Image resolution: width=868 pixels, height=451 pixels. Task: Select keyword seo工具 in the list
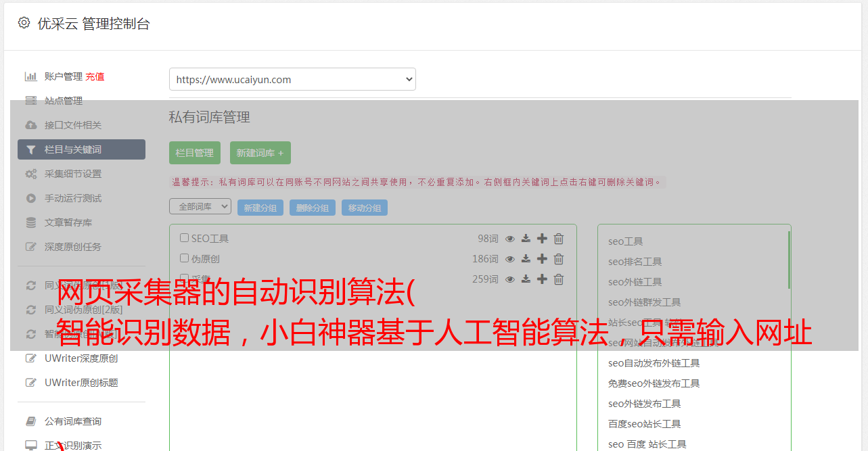pyautogui.click(x=626, y=241)
